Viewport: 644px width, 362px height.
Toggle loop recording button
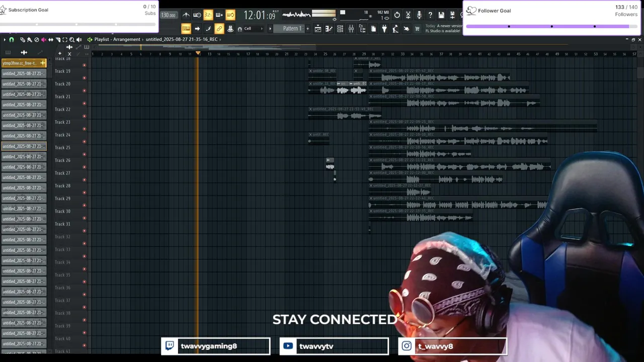click(230, 15)
